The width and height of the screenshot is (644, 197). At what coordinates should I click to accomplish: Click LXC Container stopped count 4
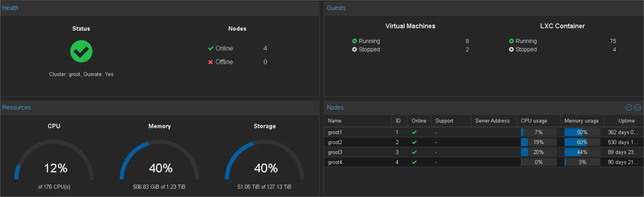[x=614, y=49]
